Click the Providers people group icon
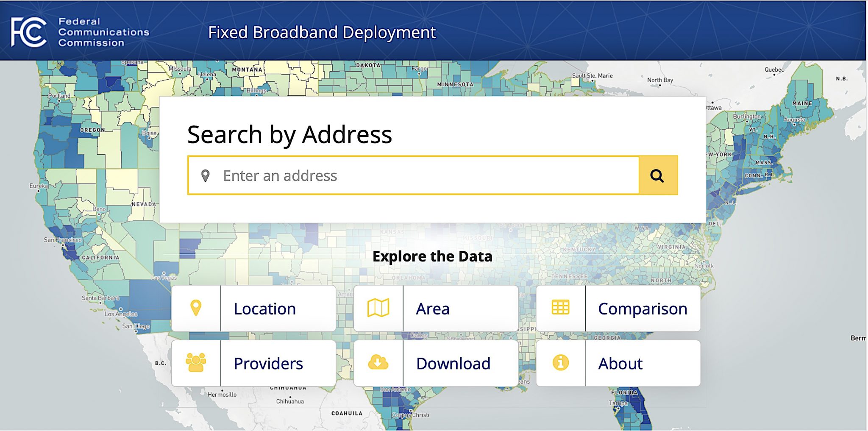The height and width of the screenshot is (431, 868). 196,363
